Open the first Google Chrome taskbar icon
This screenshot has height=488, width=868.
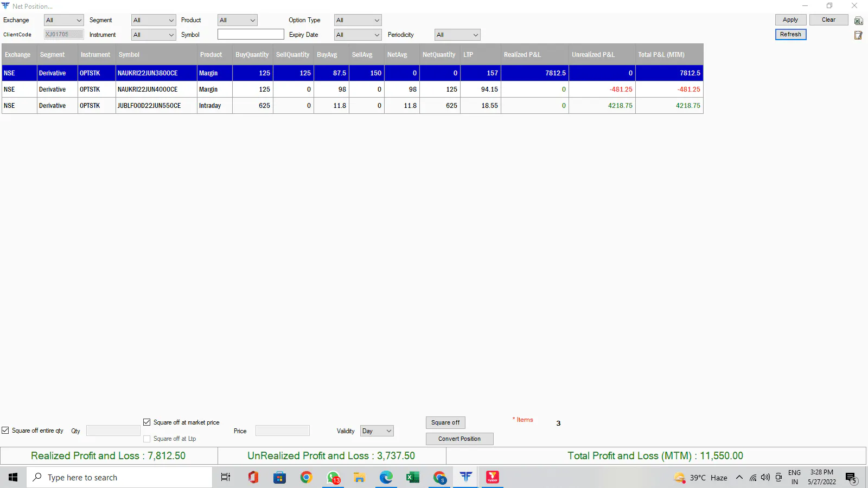pos(306,477)
